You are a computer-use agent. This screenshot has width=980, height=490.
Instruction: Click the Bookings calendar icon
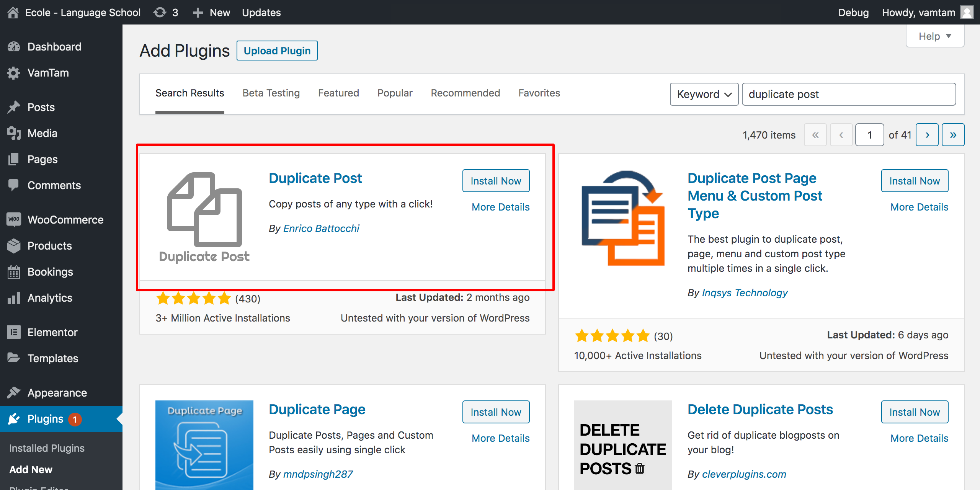pos(14,272)
